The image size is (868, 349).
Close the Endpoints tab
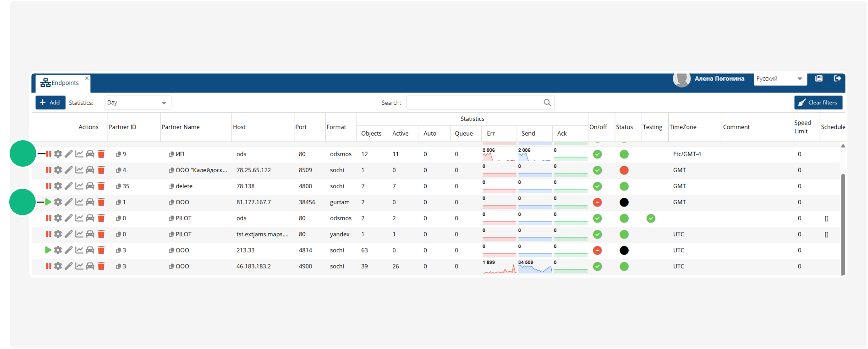tap(87, 78)
